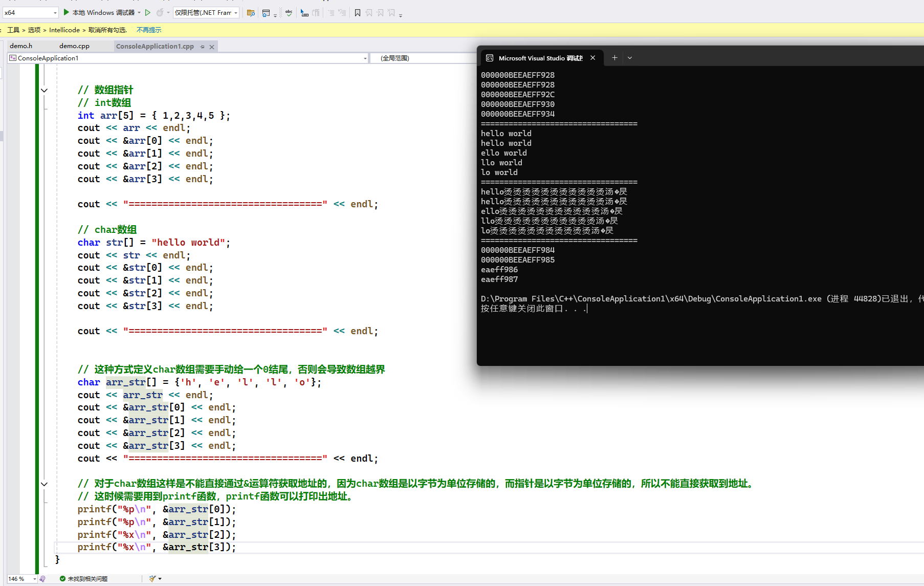Pin the ConsoleApplication1.cpp tab

203,47
